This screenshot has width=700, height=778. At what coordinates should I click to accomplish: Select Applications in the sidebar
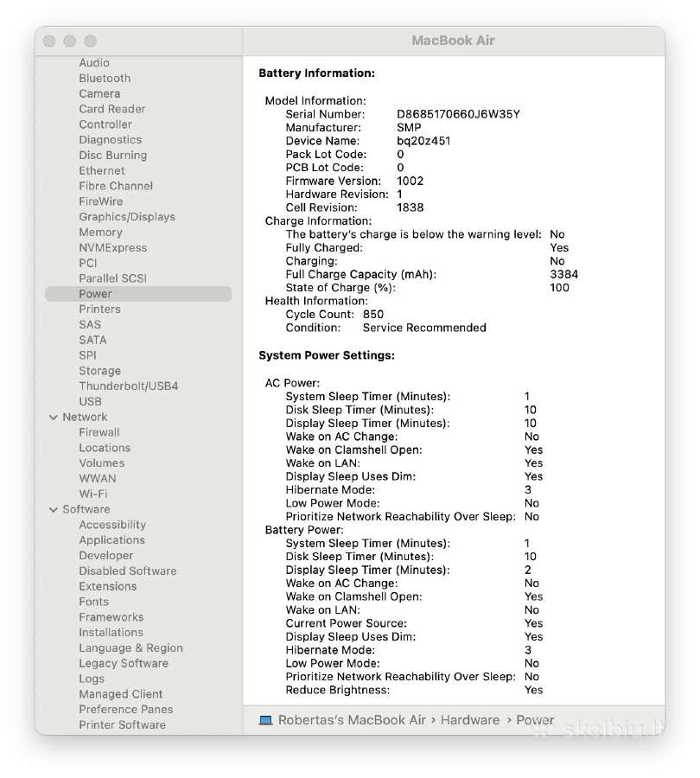tap(111, 540)
